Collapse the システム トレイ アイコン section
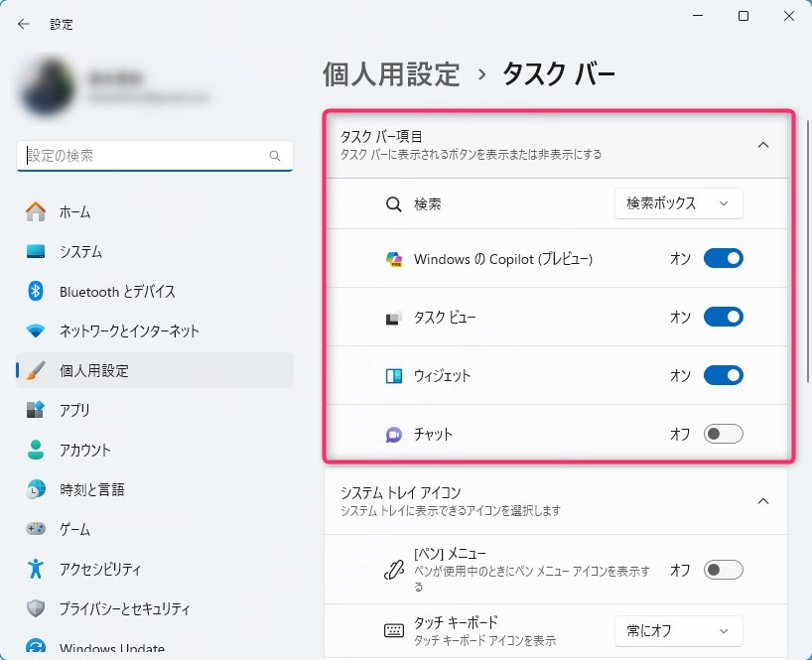This screenshot has width=812, height=660. point(762,501)
